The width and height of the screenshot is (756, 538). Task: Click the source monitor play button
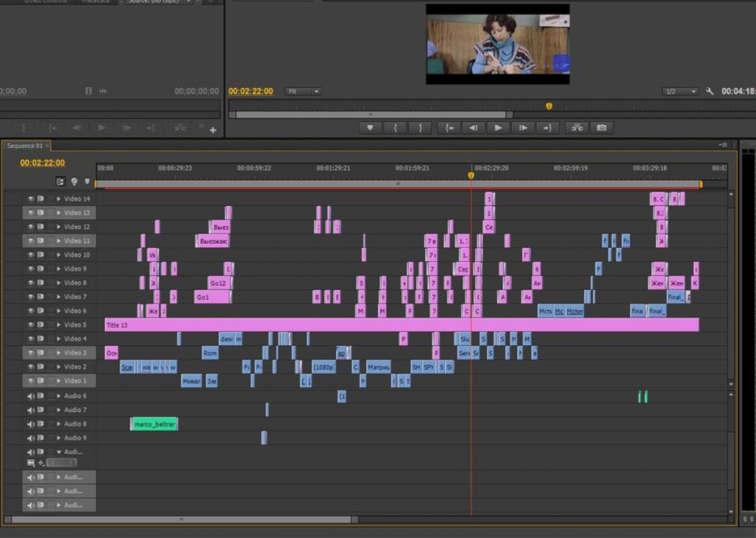pyautogui.click(x=101, y=128)
